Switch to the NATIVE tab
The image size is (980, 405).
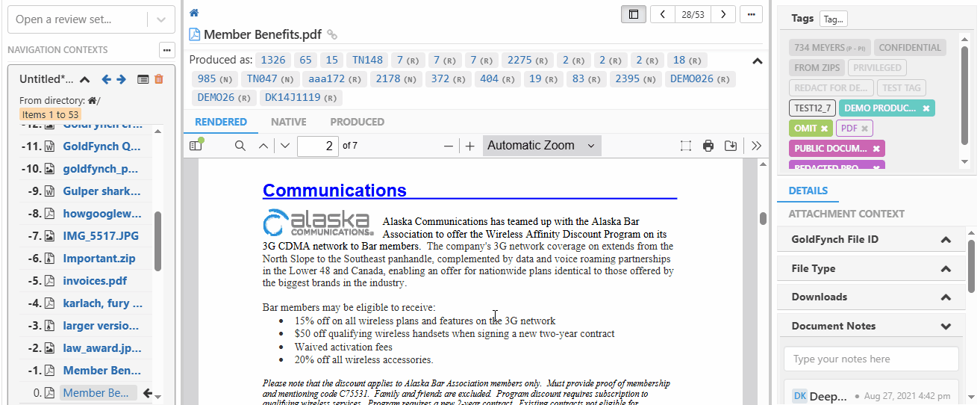pyautogui.click(x=289, y=122)
